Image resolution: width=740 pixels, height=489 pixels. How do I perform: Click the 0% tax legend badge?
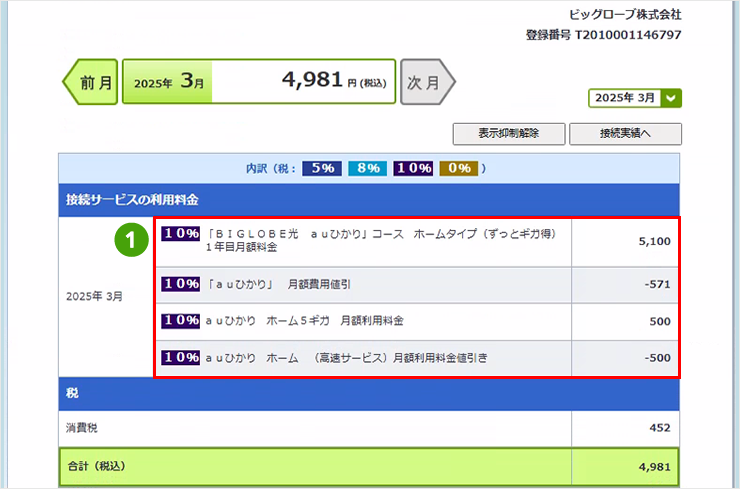pos(459,168)
